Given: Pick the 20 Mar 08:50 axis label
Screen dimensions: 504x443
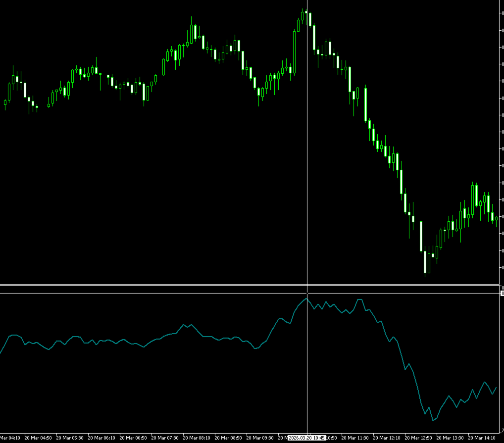Looking at the screenshot, I should pyautogui.click(x=228, y=438).
